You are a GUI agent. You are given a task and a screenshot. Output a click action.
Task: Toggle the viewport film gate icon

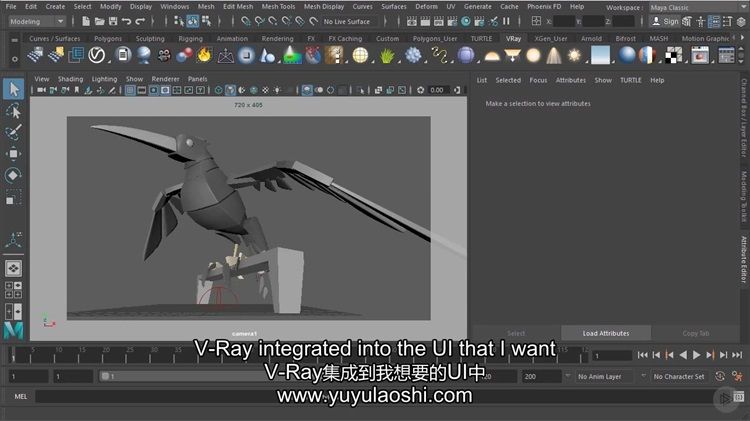tap(142, 90)
